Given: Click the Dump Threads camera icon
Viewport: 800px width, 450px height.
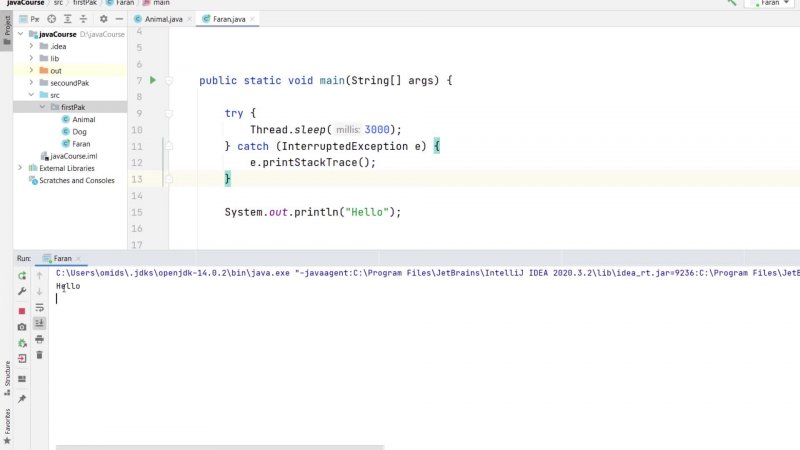Looking at the screenshot, I should pos(22,327).
